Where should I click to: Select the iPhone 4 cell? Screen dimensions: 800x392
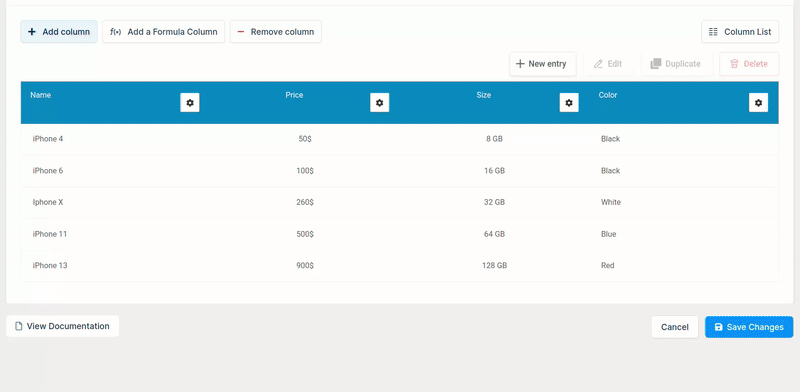pos(48,139)
